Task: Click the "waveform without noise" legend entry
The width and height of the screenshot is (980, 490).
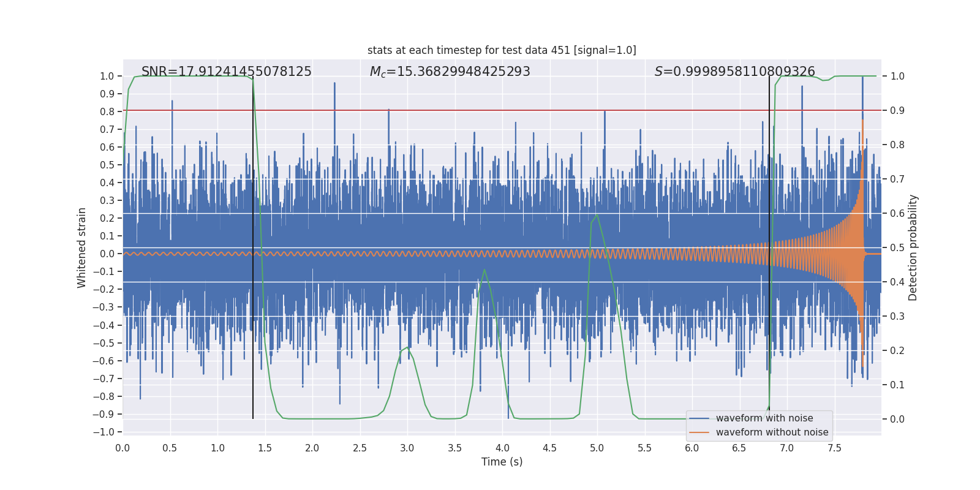Action: [772, 432]
